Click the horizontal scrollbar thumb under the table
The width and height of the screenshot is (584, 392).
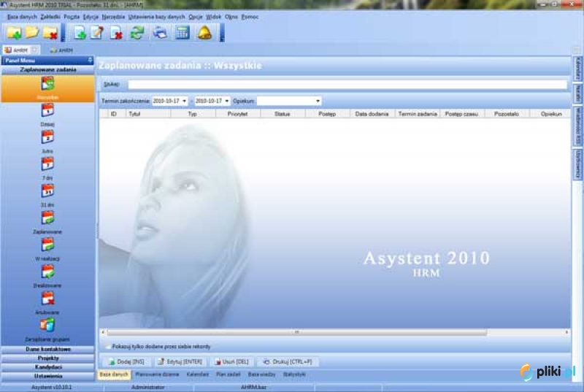[297, 332]
